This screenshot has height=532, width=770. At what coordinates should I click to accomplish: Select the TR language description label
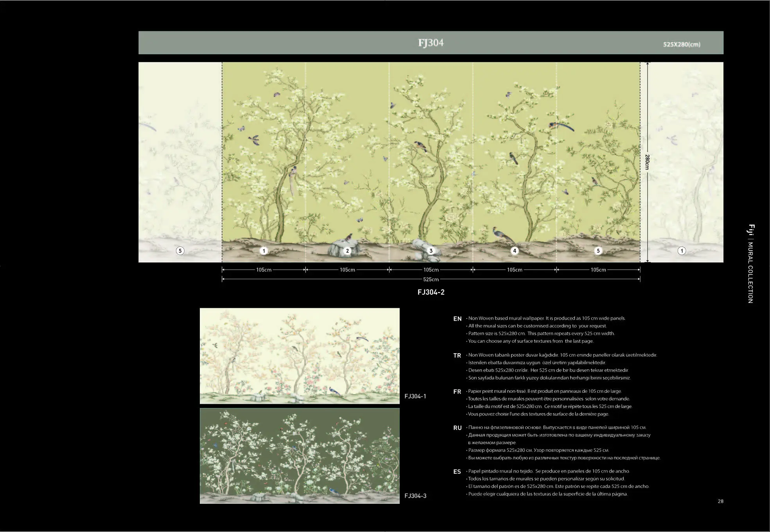click(457, 356)
